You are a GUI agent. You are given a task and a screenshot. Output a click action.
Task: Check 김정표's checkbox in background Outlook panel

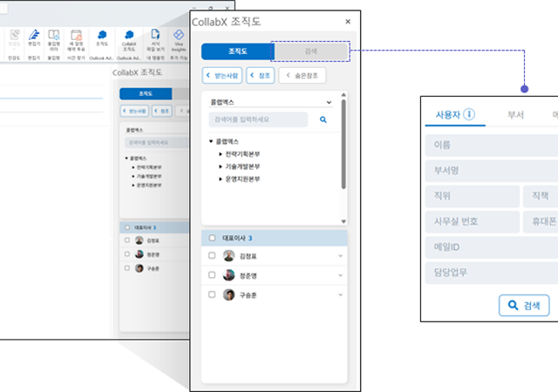point(127,240)
